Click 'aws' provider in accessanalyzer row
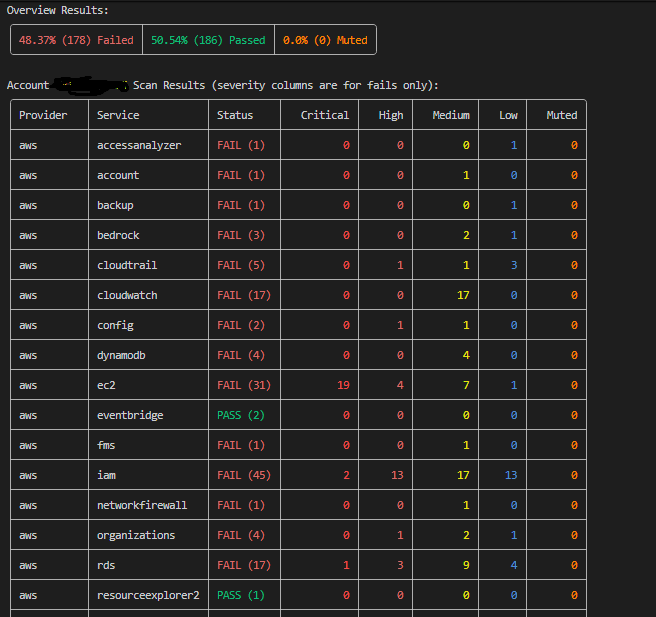This screenshot has width=656, height=617. pyautogui.click(x=28, y=145)
